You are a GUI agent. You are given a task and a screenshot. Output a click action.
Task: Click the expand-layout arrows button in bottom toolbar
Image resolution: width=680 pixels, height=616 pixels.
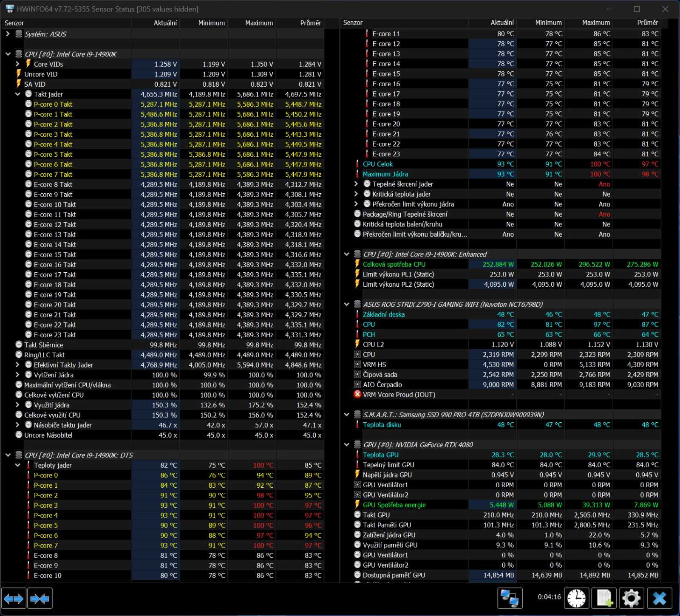tap(14, 599)
